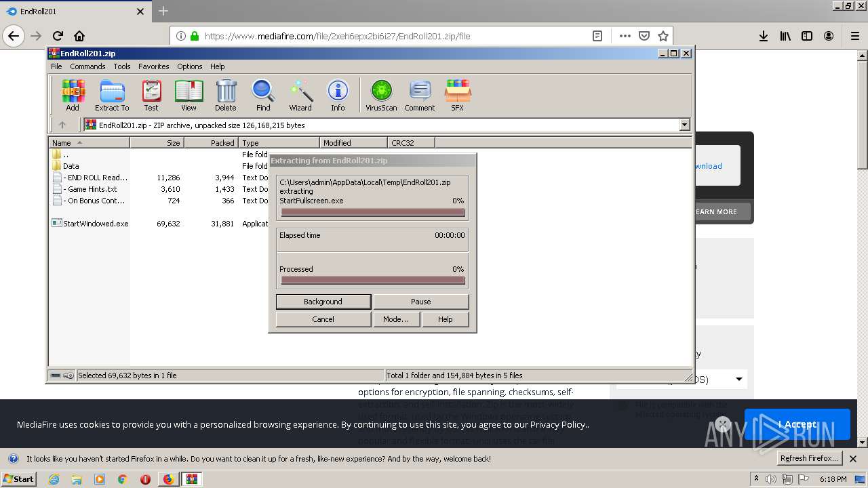Open Firefox account icon
Image resolution: width=868 pixels, height=488 pixels.
[829, 36]
